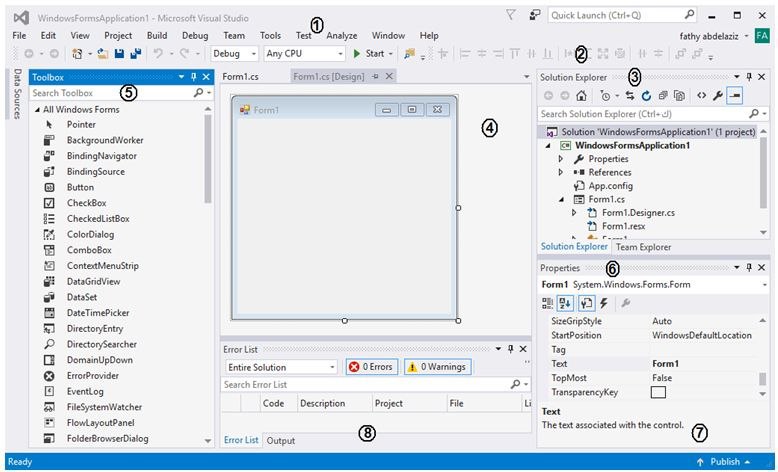
Task: Toggle the 0 Warnings filter
Action: click(437, 367)
